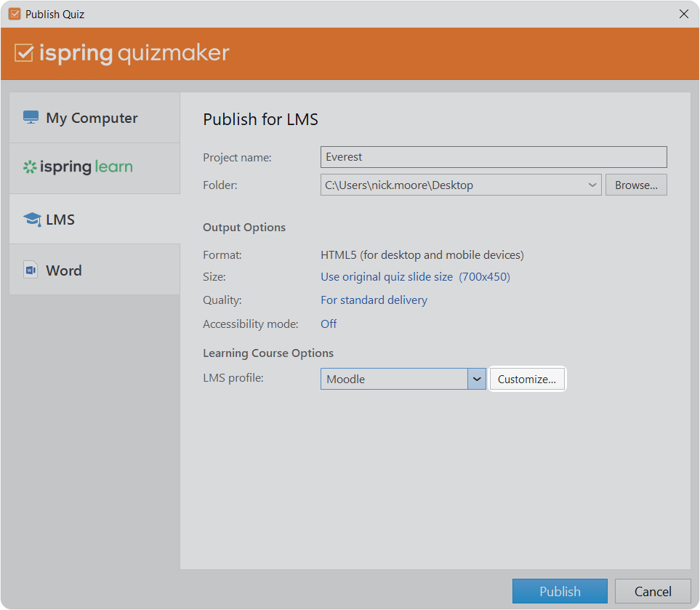Click the blue Publish button
Image resolution: width=700 pixels, height=610 pixels.
pyautogui.click(x=560, y=591)
